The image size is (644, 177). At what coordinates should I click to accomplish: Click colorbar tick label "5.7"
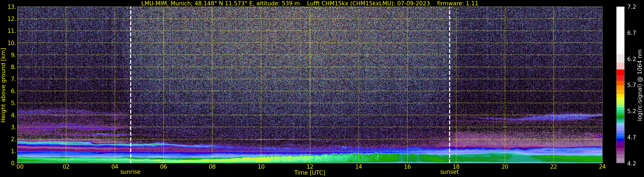pyautogui.click(x=632, y=85)
